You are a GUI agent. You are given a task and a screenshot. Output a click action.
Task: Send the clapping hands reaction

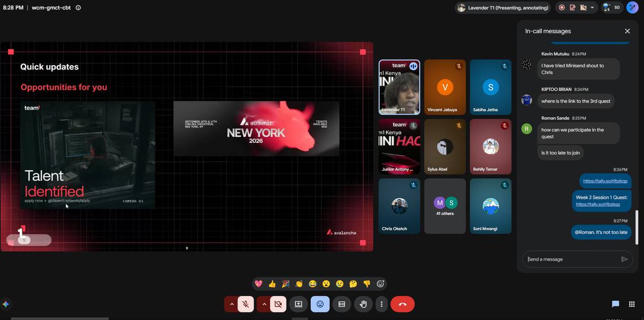(299, 283)
